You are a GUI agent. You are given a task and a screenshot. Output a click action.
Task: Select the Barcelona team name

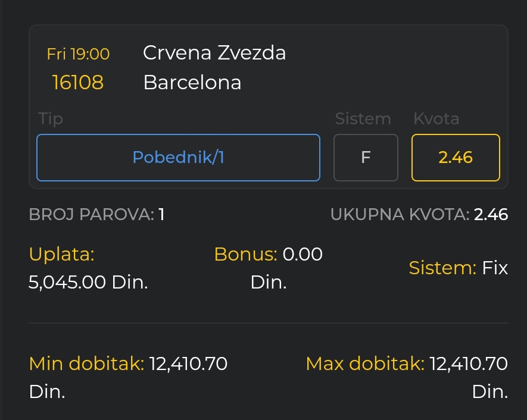(x=192, y=82)
